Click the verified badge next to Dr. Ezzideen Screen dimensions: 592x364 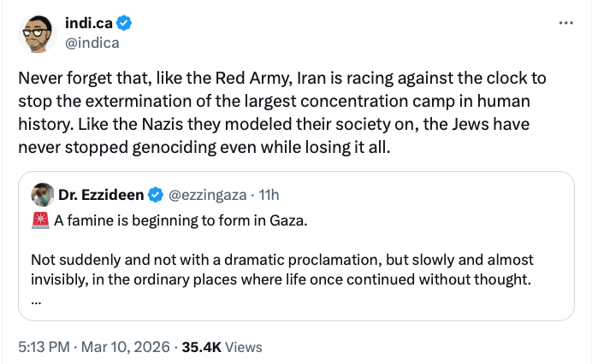[155, 195]
